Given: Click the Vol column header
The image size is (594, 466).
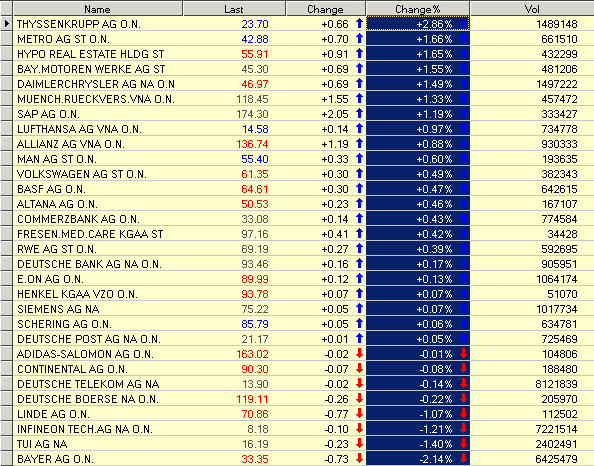Looking at the screenshot, I should point(532,9).
